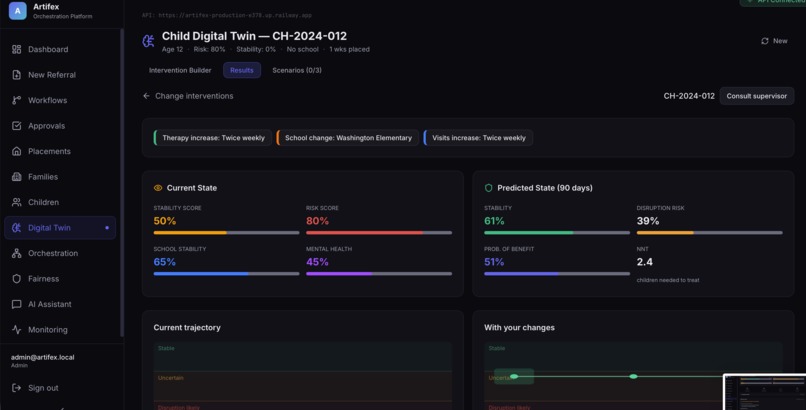Viewport: 806px width, 410px height.
Task: Click the red Risk Score progress bar
Action: (x=379, y=233)
